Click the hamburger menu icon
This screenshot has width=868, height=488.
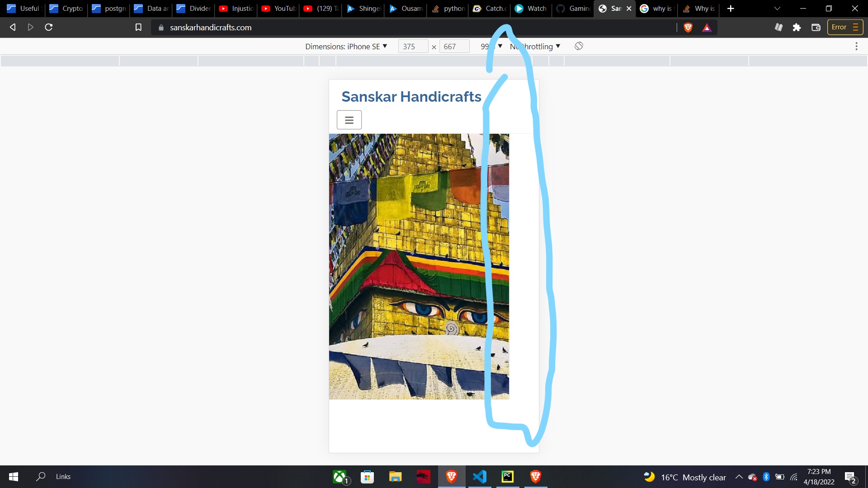pos(349,120)
